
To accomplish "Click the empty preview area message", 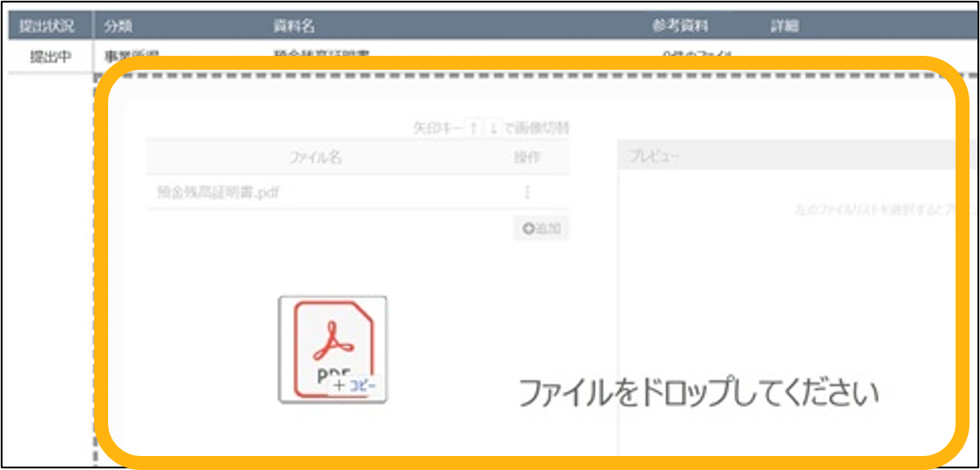I will tap(872, 211).
